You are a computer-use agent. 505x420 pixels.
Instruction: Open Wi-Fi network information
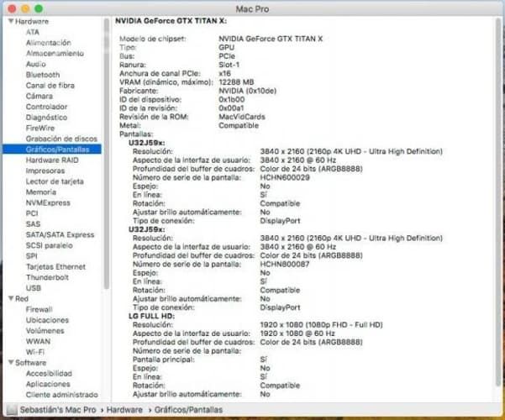tap(35, 352)
